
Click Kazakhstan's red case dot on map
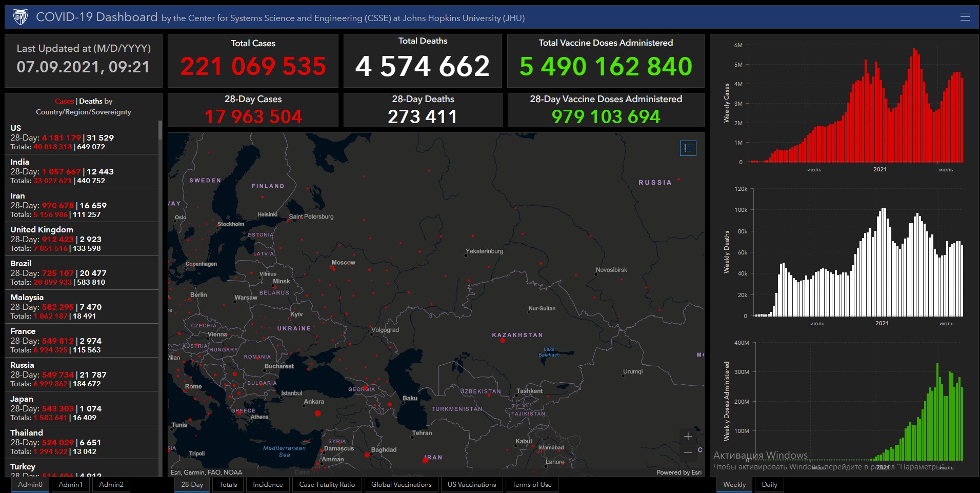pos(503,340)
